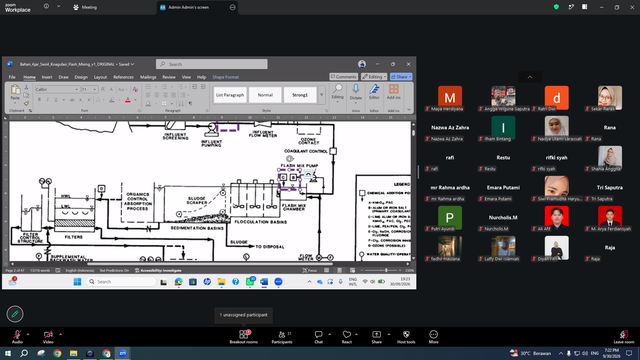Toggle Text Predictions On in Word status bar
The width and height of the screenshot is (640, 360).
pos(114,271)
